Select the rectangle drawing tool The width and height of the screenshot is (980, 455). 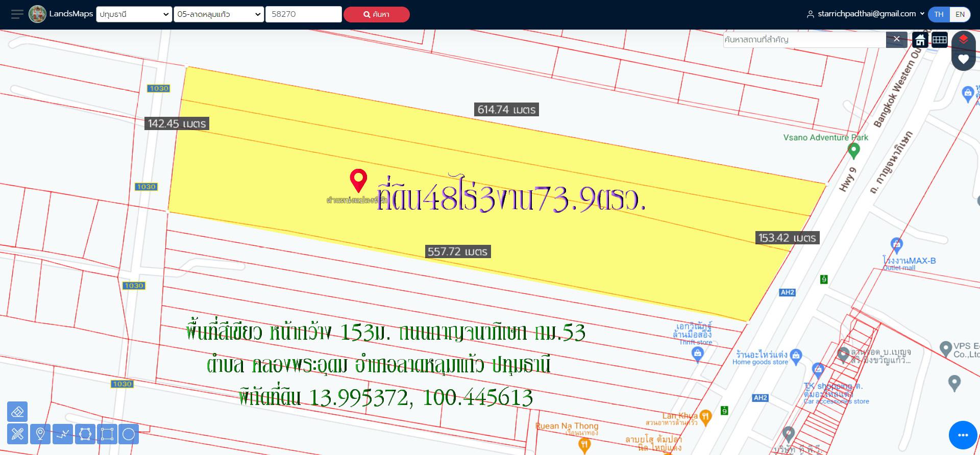(x=107, y=434)
